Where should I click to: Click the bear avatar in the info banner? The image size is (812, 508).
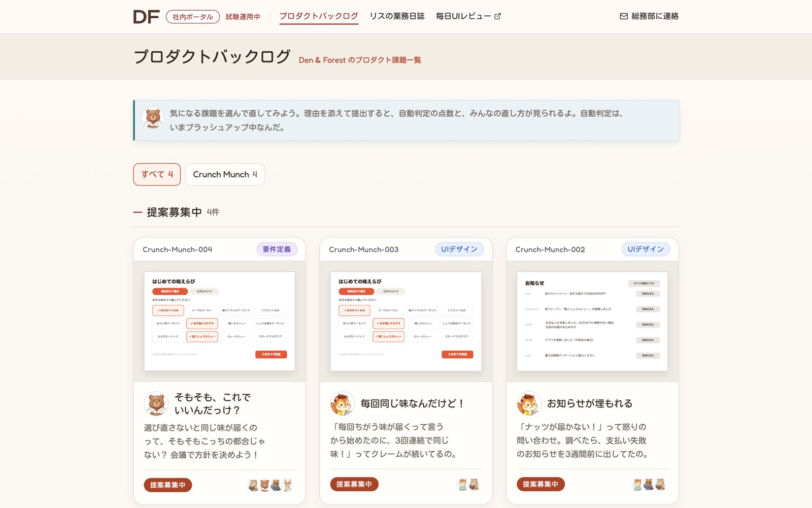point(153,118)
